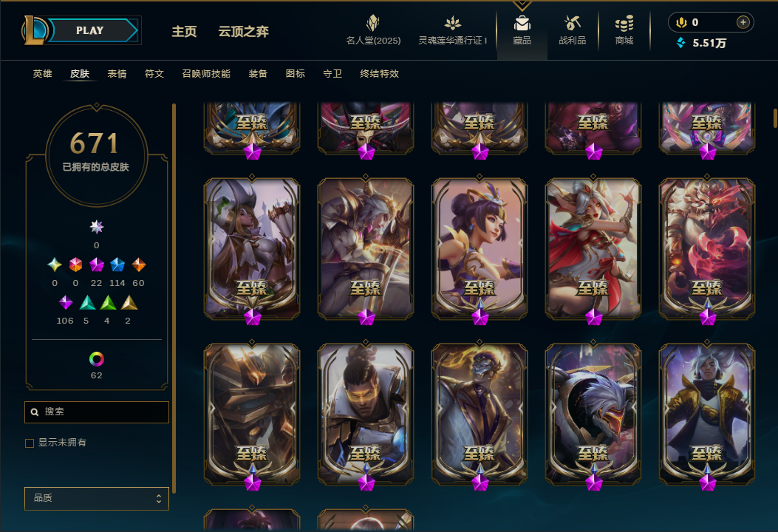Open the 藏品 collection bag icon
The height and width of the screenshot is (532, 778).
tap(522, 24)
